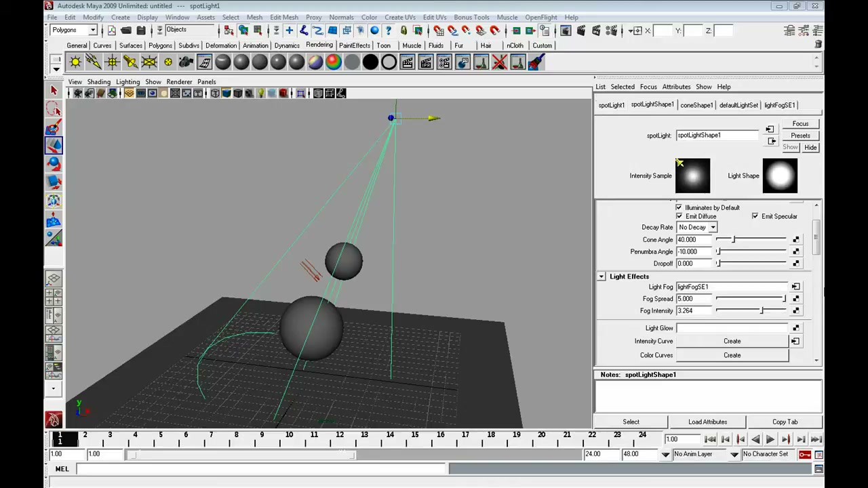Toggle Use All Lights bulb viewport icon
This screenshot has width=868, height=488.
click(260, 94)
